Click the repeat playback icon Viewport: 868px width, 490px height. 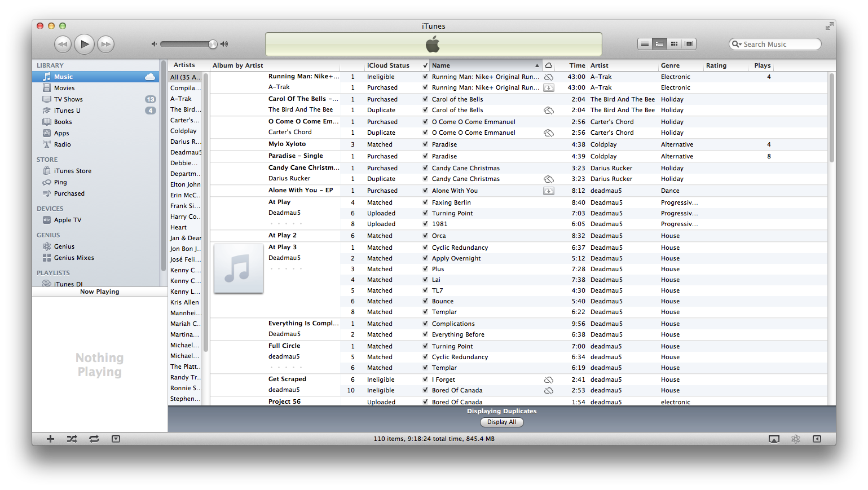94,439
